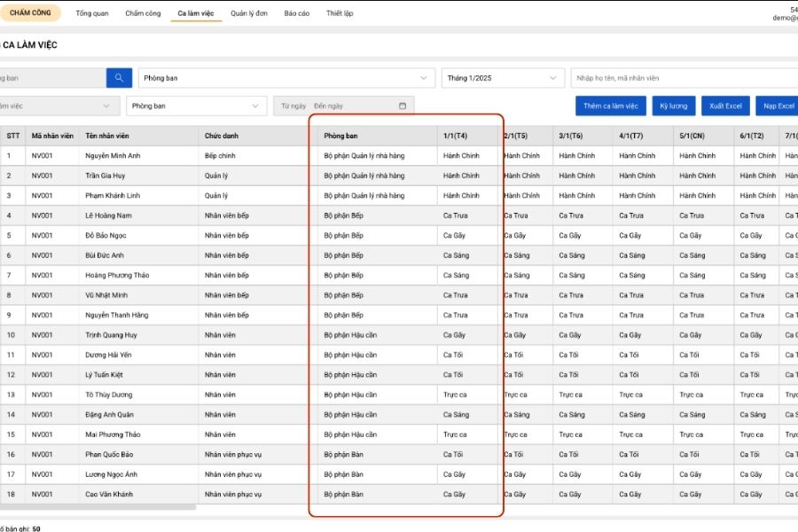
Task: Select employee name Trần Gia Huy
Action: 105,176
